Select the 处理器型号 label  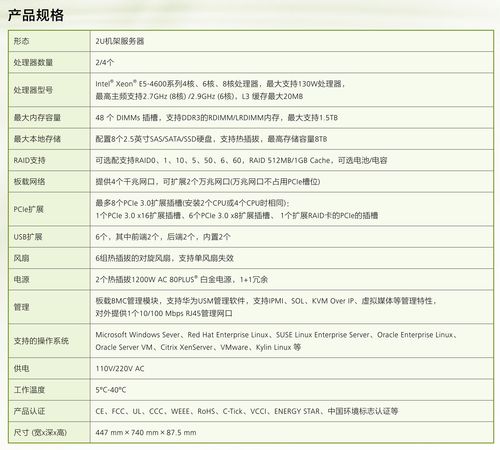(x=33, y=90)
